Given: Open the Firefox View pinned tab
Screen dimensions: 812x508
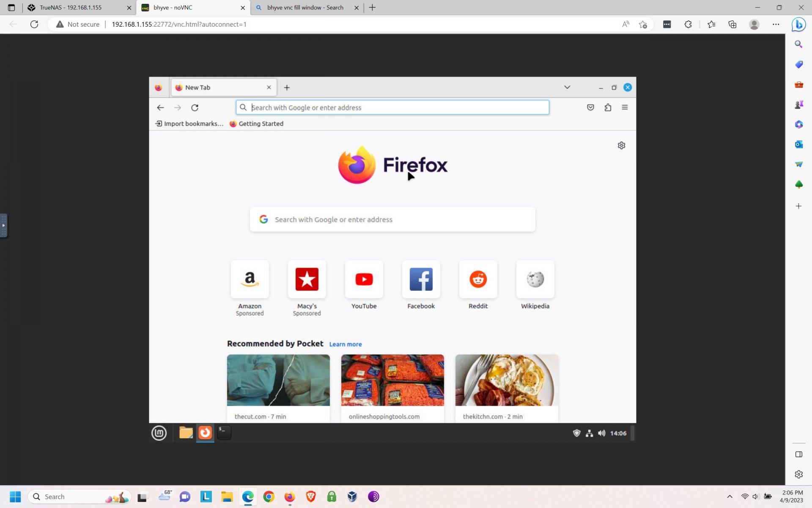Looking at the screenshot, I should coord(158,88).
